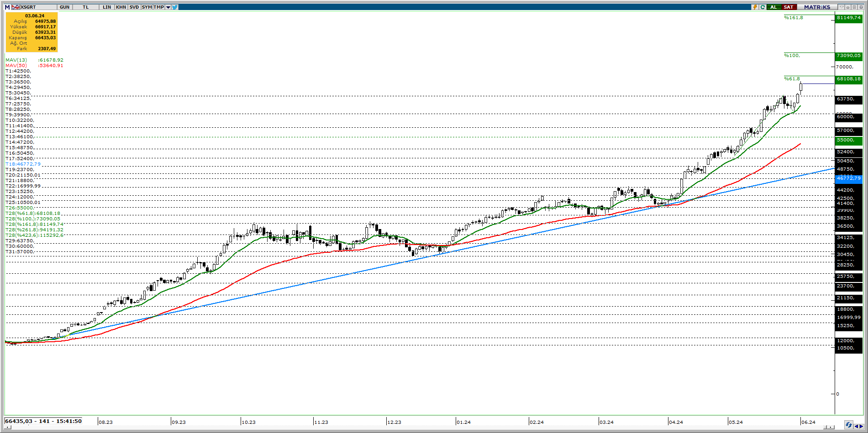Image resolution: width=868 pixels, height=433 pixels.
Task: Open the chart indicator icon beside XSGRT
Action: point(16,7)
